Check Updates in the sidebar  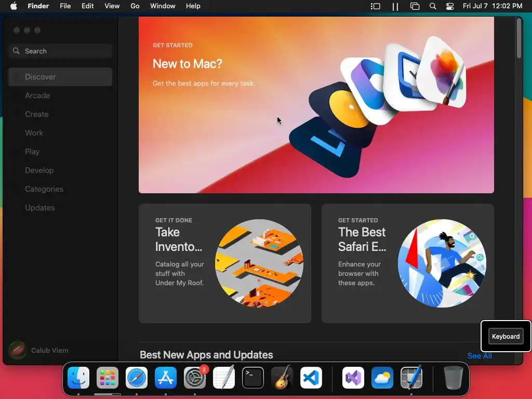pyautogui.click(x=60, y=207)
